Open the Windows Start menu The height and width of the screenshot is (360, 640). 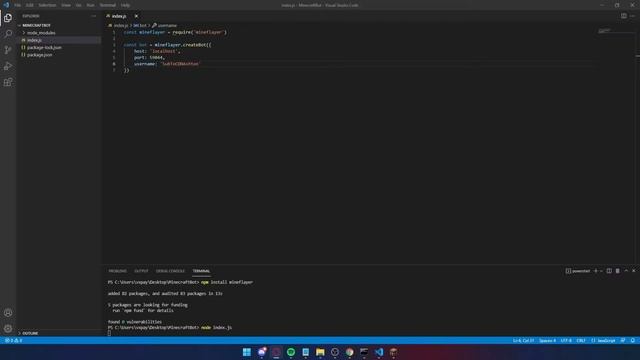(x=247, y=352)
